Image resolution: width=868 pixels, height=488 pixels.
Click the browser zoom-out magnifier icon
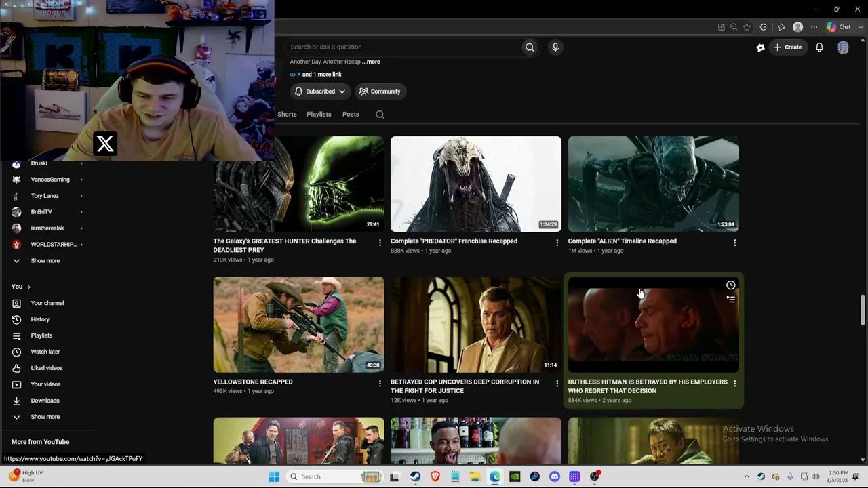[x=734, y=27]
